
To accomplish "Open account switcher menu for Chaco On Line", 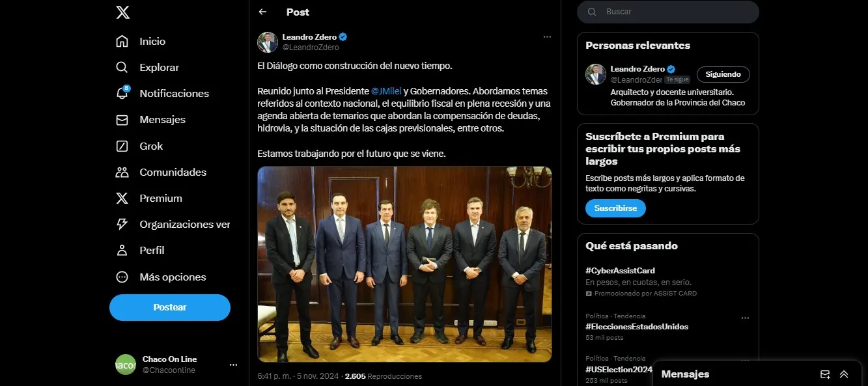I will pyautogui.click(x=233, y=365).
